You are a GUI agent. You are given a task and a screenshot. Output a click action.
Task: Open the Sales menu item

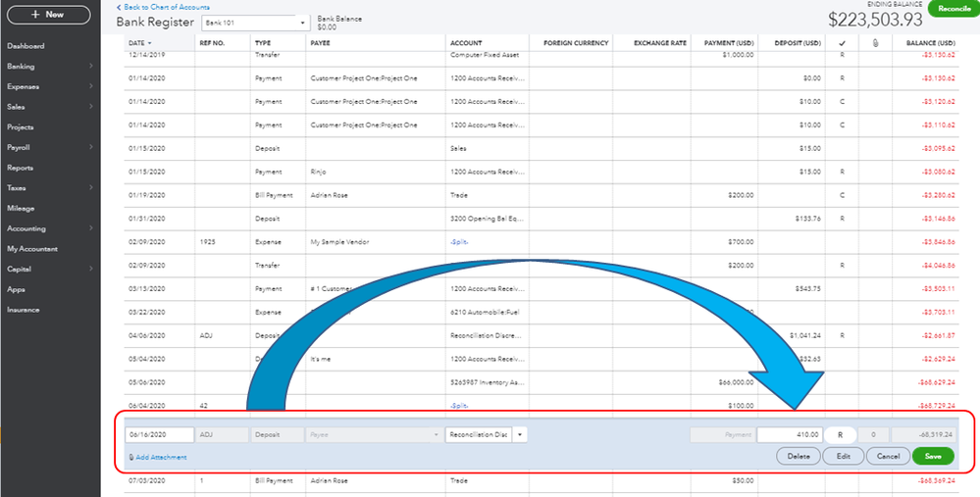(16, 107)
